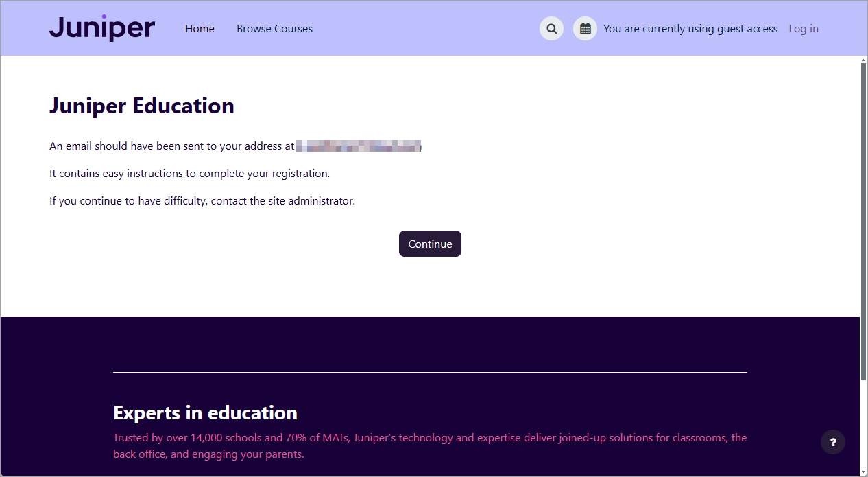868x477 pixels.
Task: Go to Home in navigation
Action: 200,29
